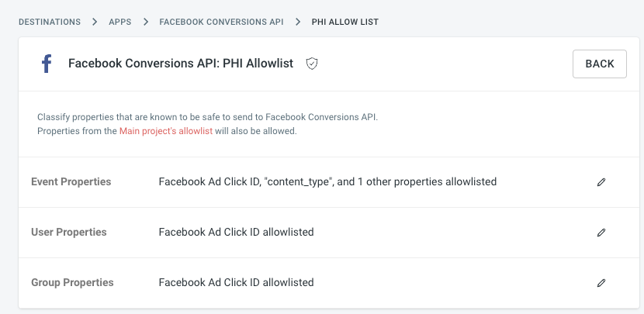Select the Event Properties row label

pos(71,181)
